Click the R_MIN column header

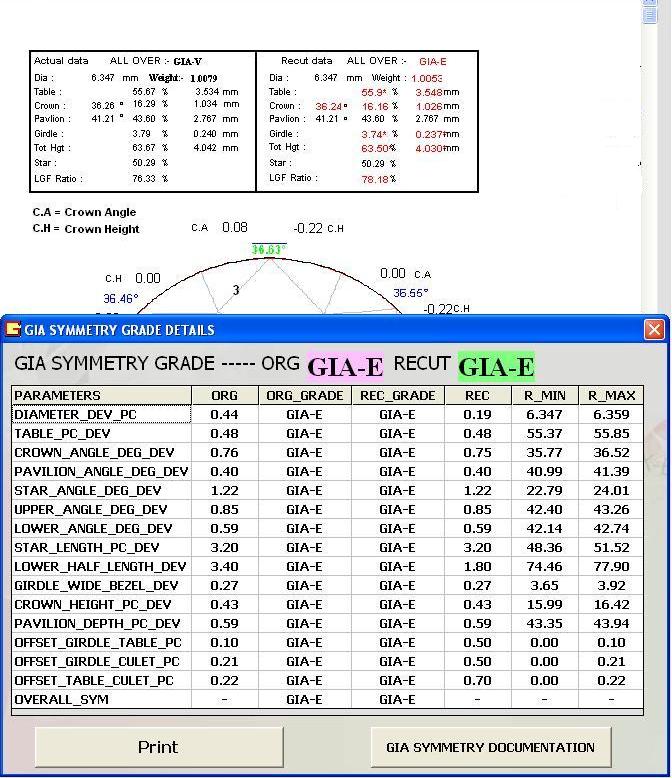tap(544, 395)
